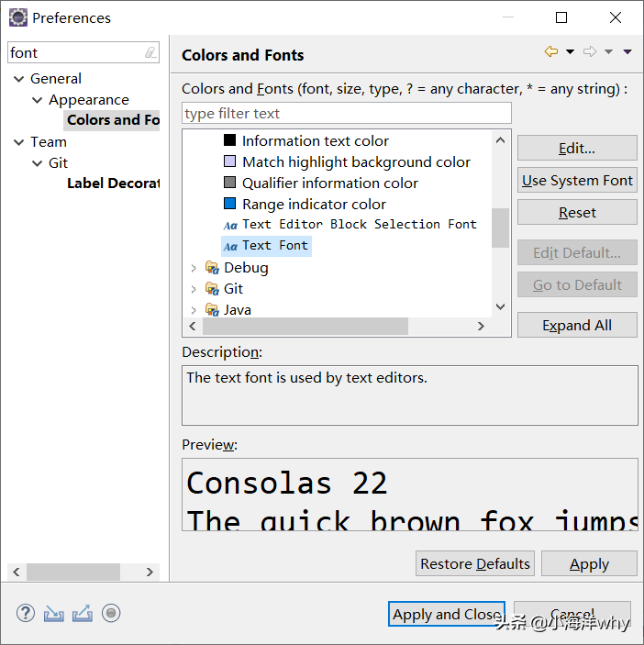
Task: Click the font list vertical scrollbar thumb
Action: pyautogui.click(x=501, y=228)
